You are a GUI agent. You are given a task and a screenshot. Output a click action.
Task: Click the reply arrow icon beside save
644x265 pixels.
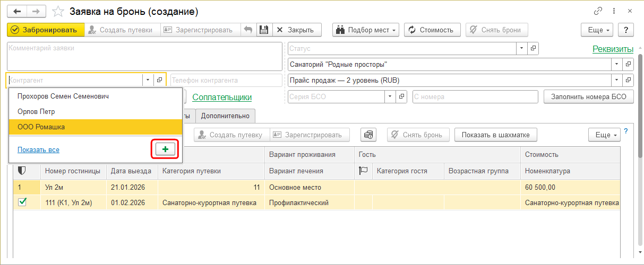(248, 30)
